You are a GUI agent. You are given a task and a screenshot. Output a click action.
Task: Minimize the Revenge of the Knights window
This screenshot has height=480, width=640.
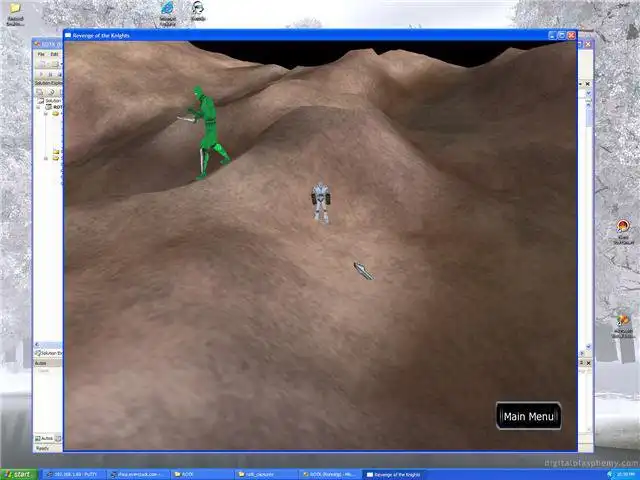point(552,36)
